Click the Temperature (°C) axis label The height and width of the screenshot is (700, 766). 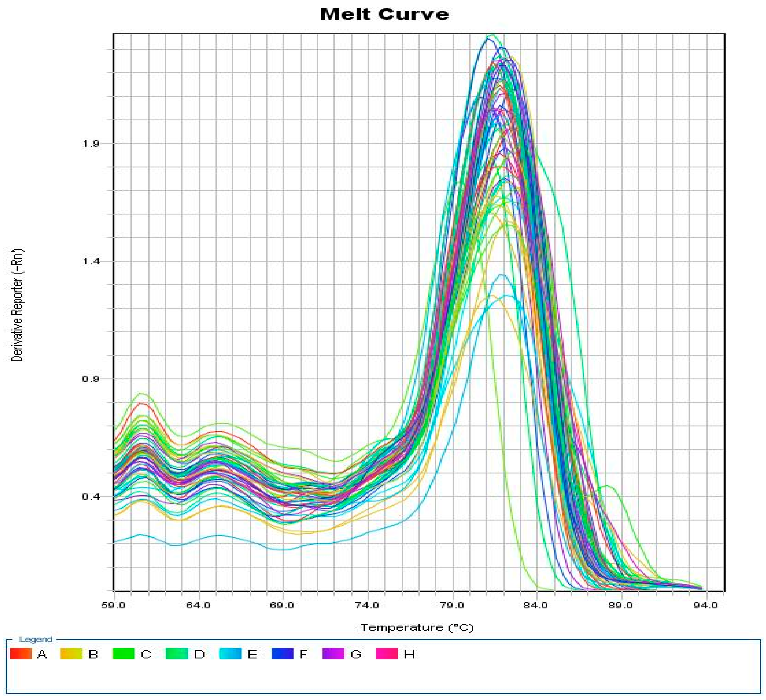(417, 627)
